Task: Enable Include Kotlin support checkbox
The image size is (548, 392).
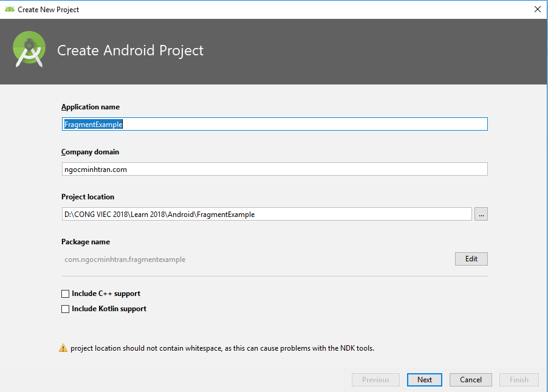Action: point(66,309)
